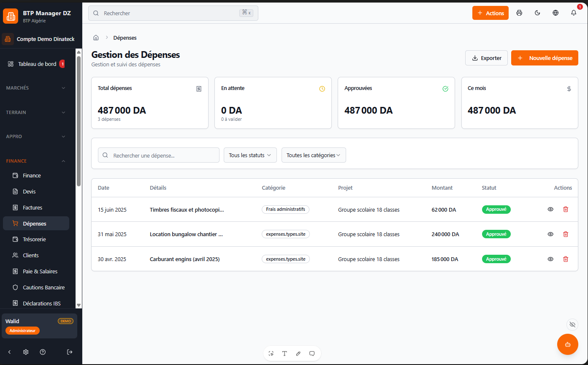Click the 30 avr. 2025 date cell
The width and height of the screenshot is (588, 365).
pyautogui.click(x=112, y=259)
